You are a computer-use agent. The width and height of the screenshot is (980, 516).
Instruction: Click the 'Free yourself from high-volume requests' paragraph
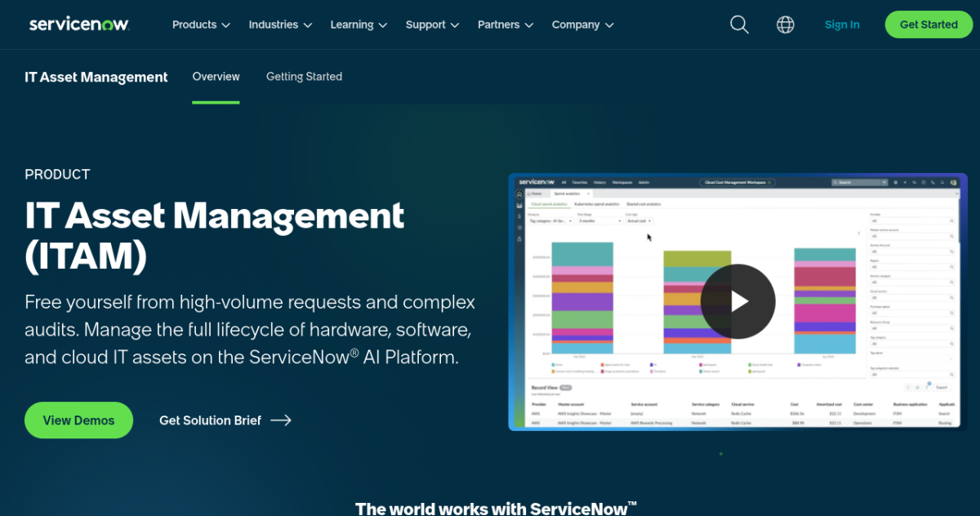tap(250, 330)
